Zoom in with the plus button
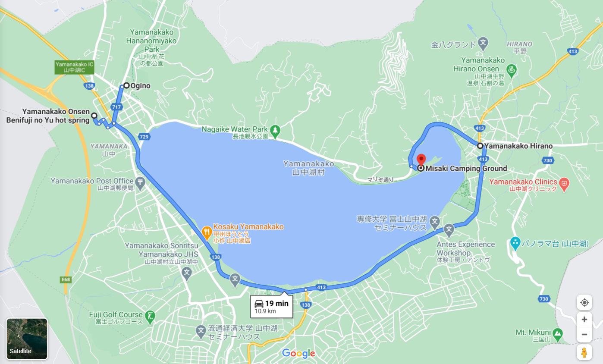The image size is (603, 364). pyautogui.click(x=584, y=320)
